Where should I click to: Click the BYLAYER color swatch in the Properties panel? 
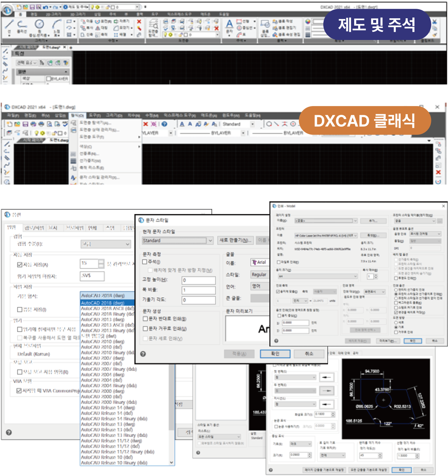(48, 79)
